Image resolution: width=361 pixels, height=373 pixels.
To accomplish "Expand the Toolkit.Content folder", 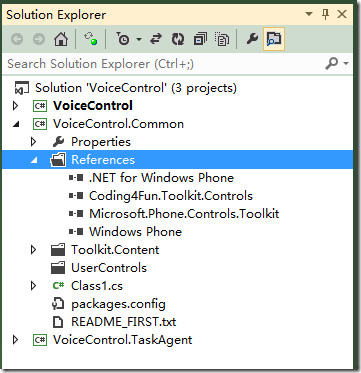I will 33,250.
